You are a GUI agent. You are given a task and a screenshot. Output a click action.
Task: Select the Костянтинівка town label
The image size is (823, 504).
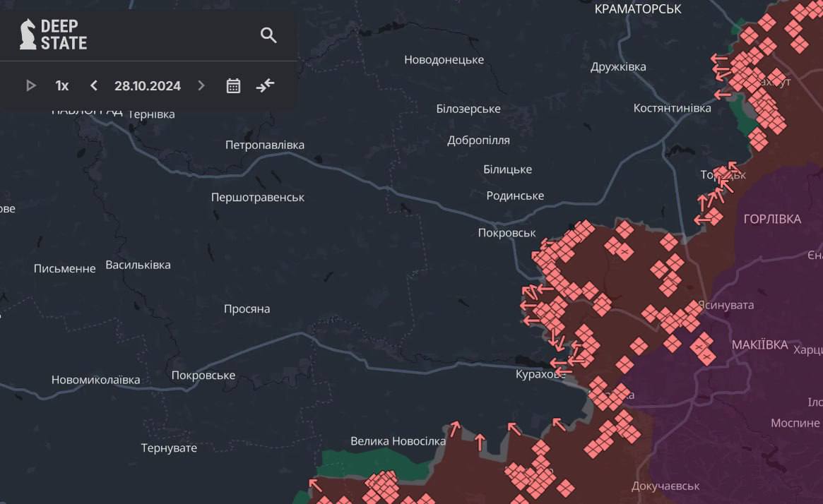point(672,108)
